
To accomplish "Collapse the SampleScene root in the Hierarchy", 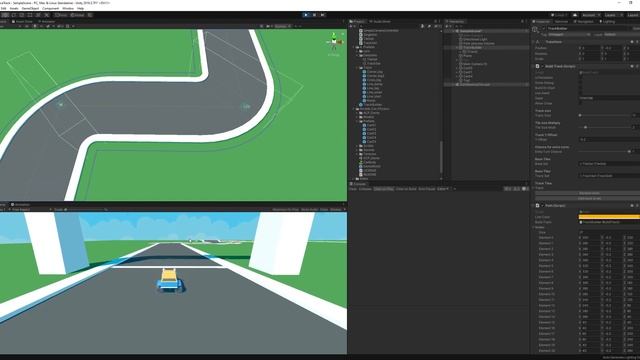I will click(x=453, y=31).
